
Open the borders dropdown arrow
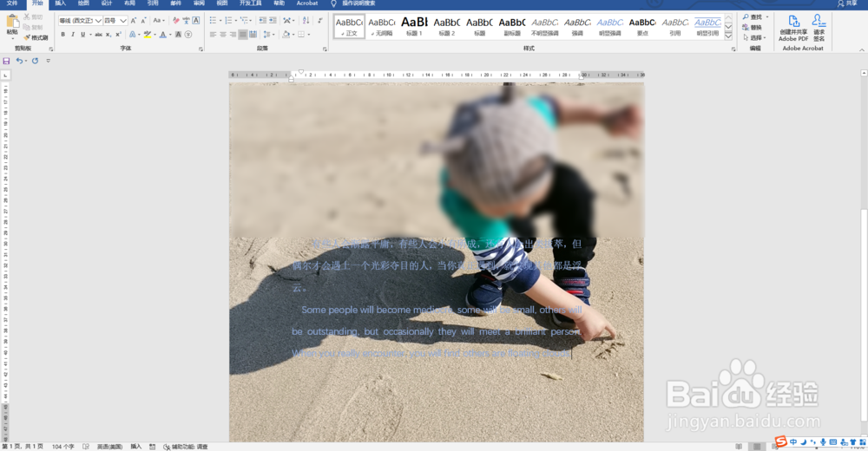[308, 35]
